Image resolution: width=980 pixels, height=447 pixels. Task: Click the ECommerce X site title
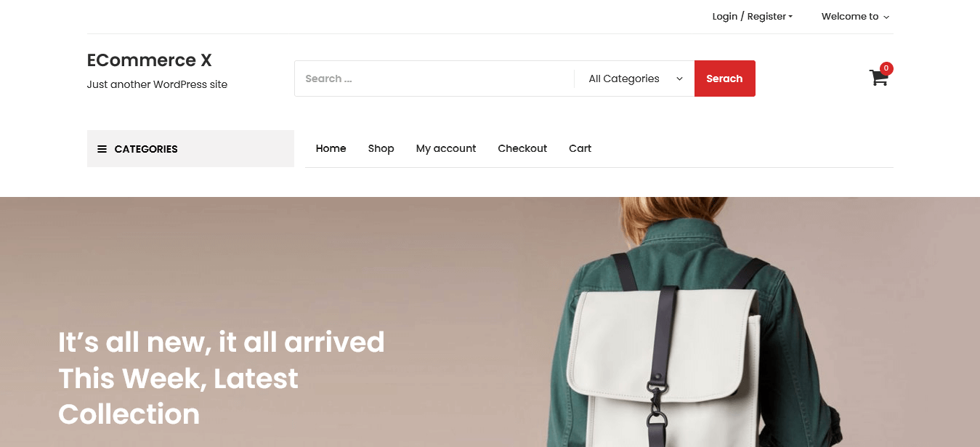[x=149, y=60]
